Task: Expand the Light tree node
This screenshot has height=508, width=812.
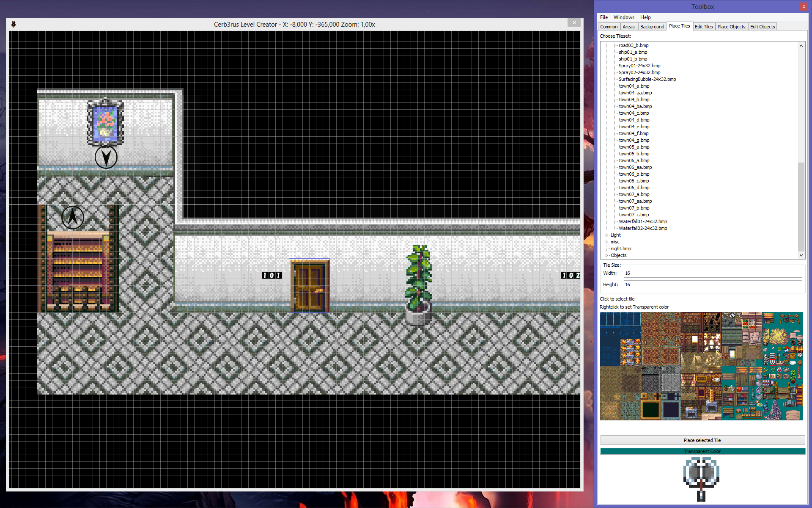Action: pyautogui.click(x=607, y=235)
